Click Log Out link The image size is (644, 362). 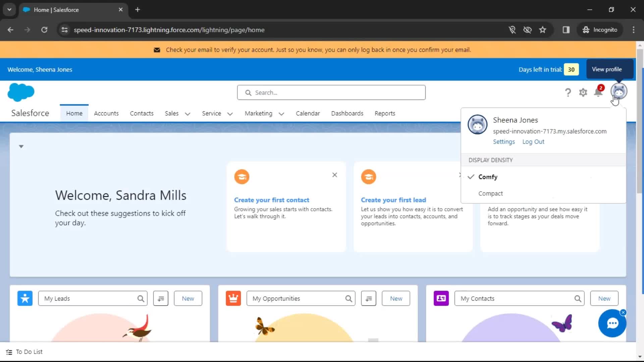click(x=533, y=142)
